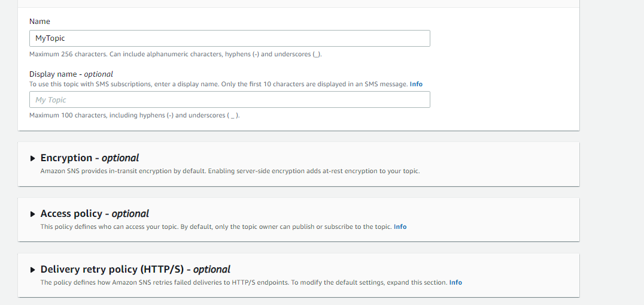The width and height of the screenshot is (644, 305).
Task: Click the Display name - optional label
Action: point(71,74)
